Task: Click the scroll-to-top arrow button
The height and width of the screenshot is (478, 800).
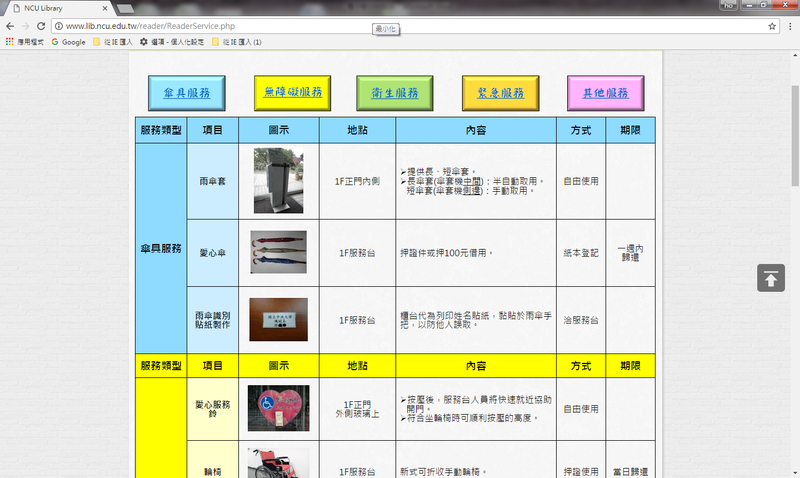Action: click(x=770, y=279)
